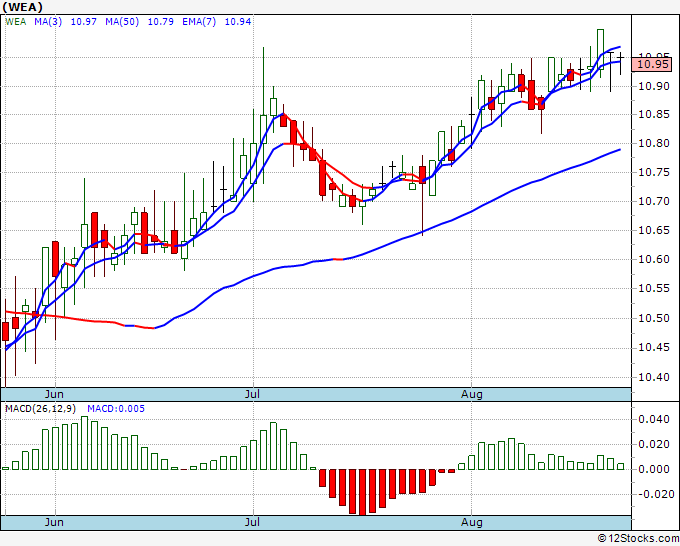Click the EMA(7) value 10.94
Viewport: 680px width, 546px height.
click(x=238, y=22)
